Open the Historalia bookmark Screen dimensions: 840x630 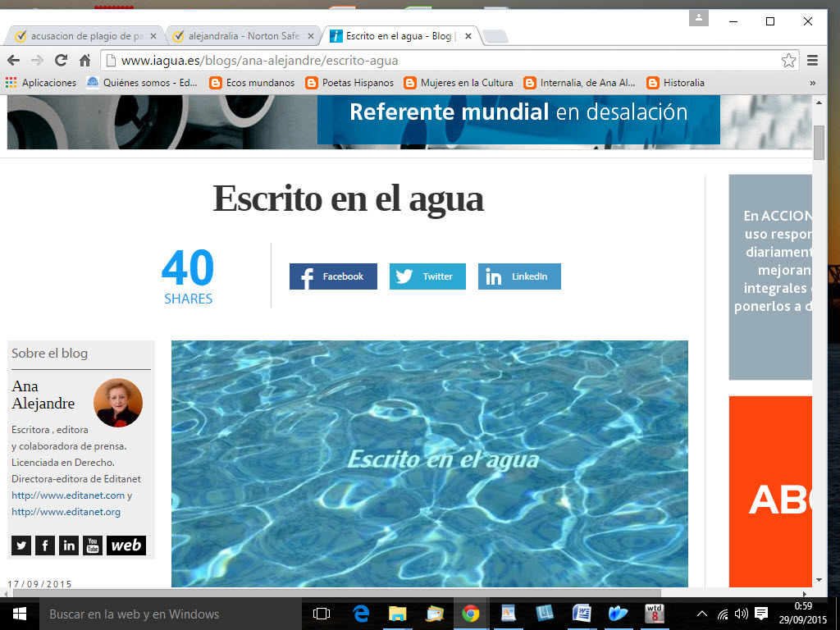(x=676, y=83)
